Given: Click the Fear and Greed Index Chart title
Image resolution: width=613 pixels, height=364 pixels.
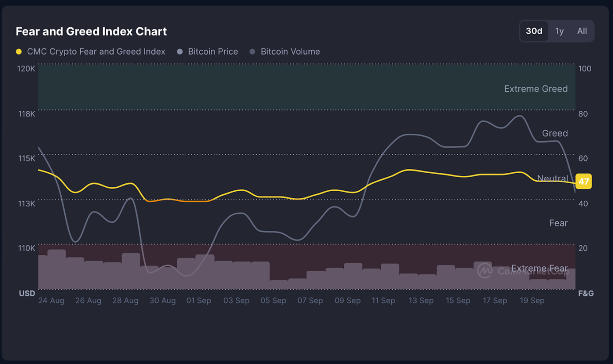Looking at the screenshot, I should click(x=91, y=32).
